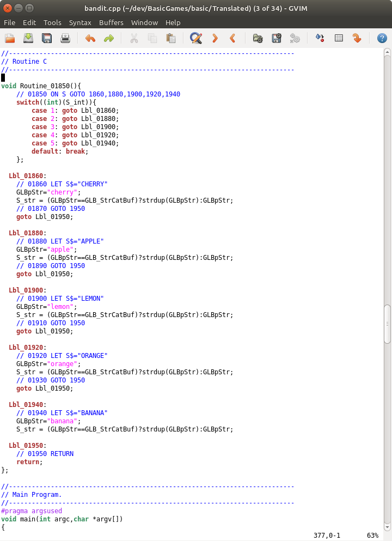
Task: Jump to next search match
Action: click(x=215, y=38)
